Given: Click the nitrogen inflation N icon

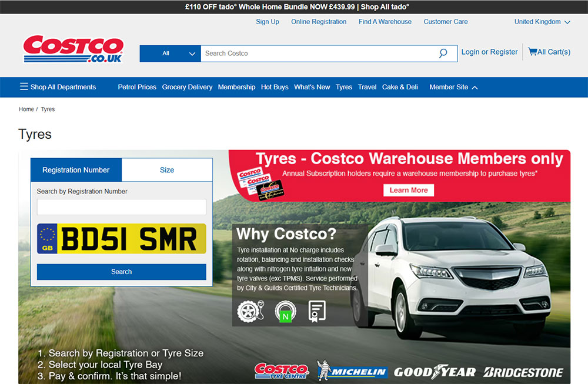Looking at the screenshot, I should coord(285,312).
